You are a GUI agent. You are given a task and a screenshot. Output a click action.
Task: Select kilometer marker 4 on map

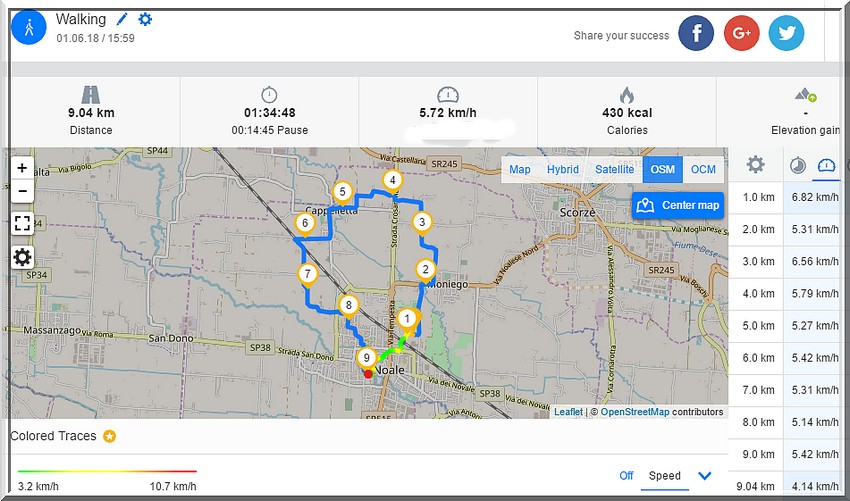point(392,182)
